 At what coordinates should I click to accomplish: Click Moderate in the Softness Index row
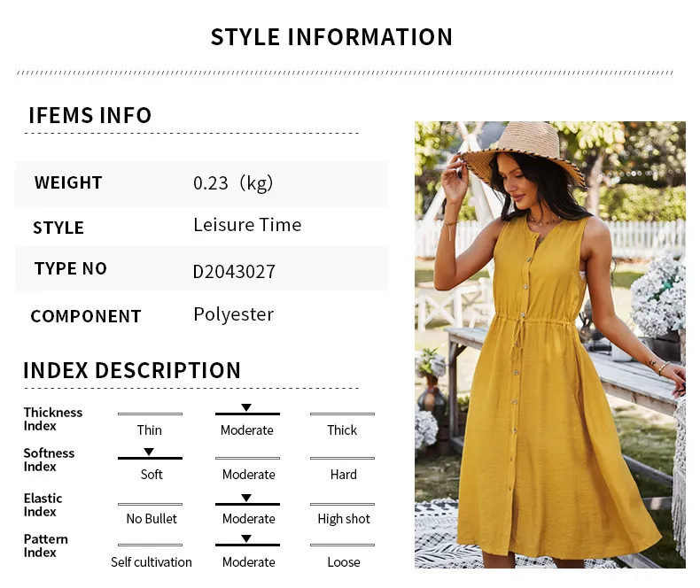pyautogui.click(x=248, y=475)
